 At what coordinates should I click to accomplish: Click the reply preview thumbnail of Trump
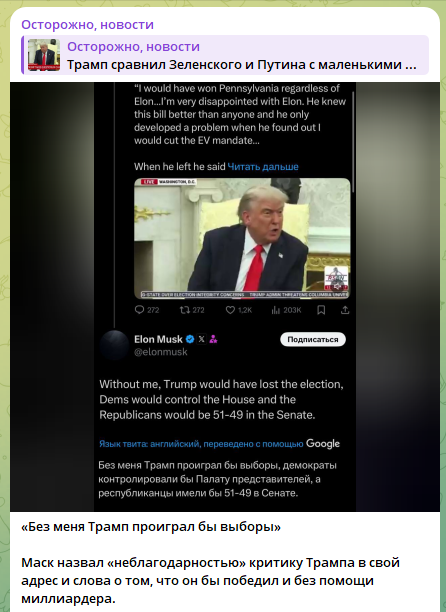[44, 55]
